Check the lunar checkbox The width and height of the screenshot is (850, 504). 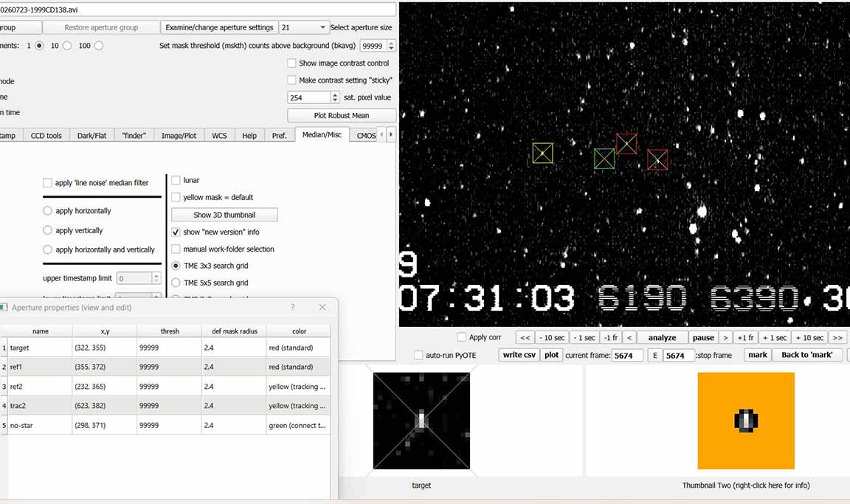(176, 180)
